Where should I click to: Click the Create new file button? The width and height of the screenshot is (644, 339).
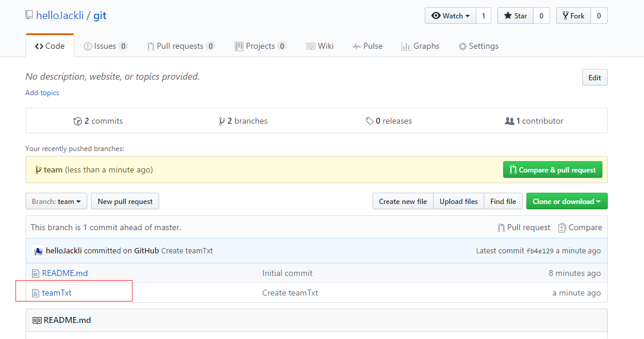tap(403, 202)
